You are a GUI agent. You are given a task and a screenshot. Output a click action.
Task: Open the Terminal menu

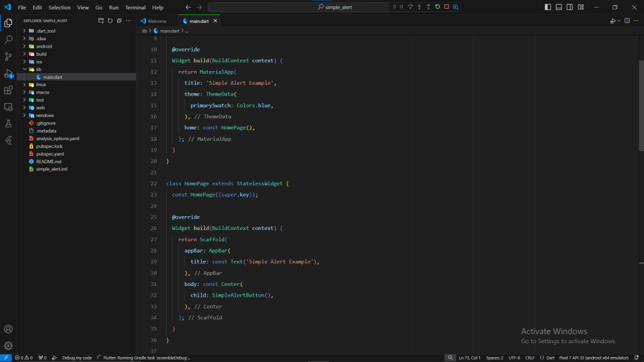tap(135, 8)
